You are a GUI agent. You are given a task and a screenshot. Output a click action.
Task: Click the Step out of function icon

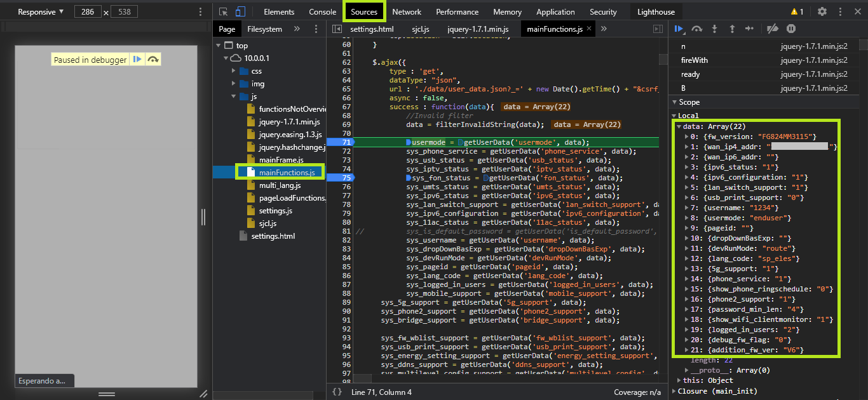pyautogui.click(x=732, y=29)
